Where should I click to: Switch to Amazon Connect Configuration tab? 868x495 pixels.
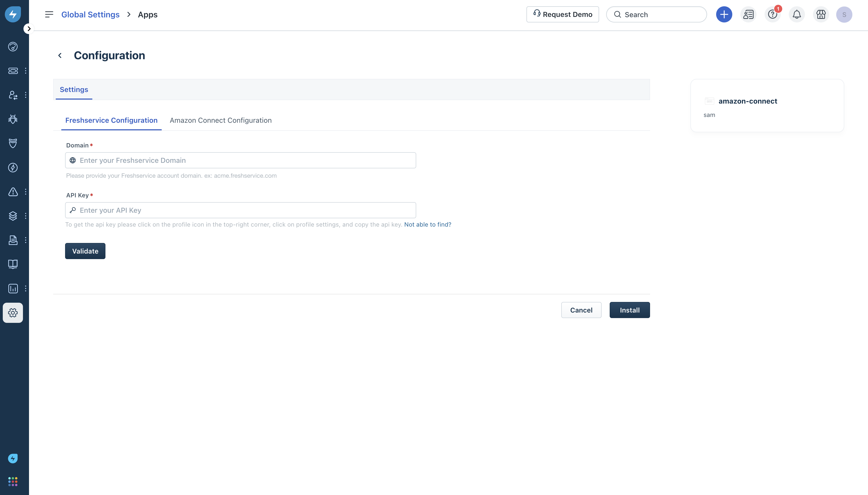(220, 120)
